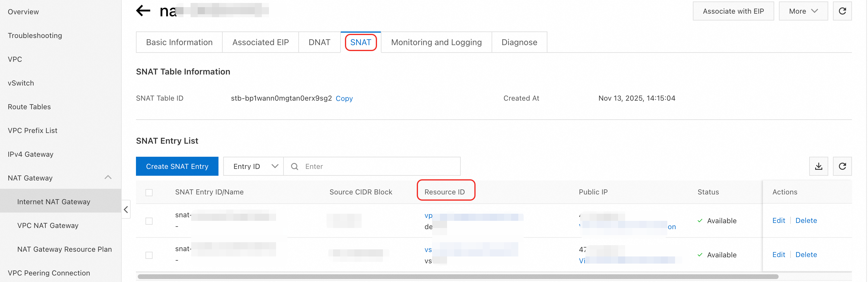
Task: Collapse the NAT Gateway menu chevron
Action: click(108, 178)
